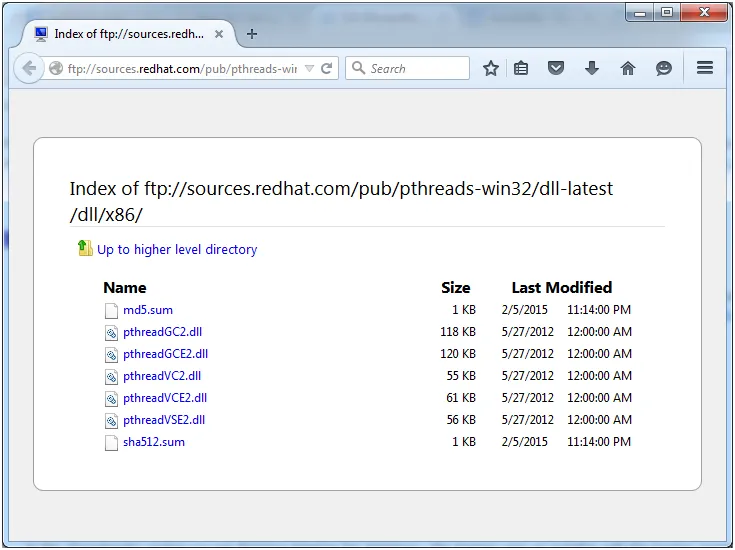Click the Name column header
This screenshot has width=735, height=550.
(x=125, y=287)
